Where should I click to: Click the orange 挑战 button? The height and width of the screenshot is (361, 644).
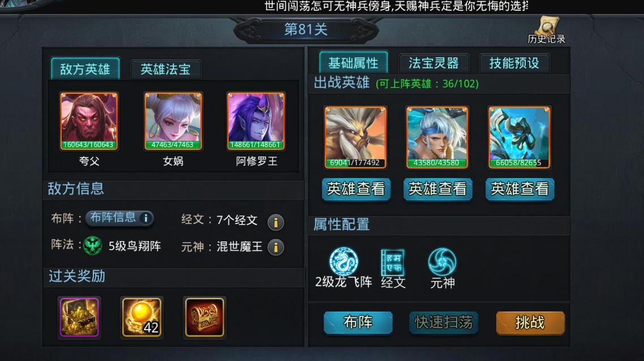point(530,323)
